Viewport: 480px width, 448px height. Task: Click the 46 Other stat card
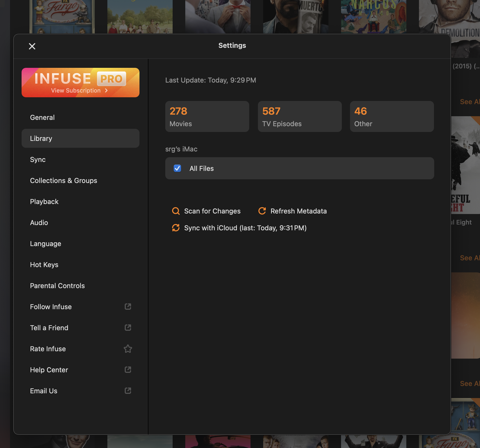coord(392,116)
